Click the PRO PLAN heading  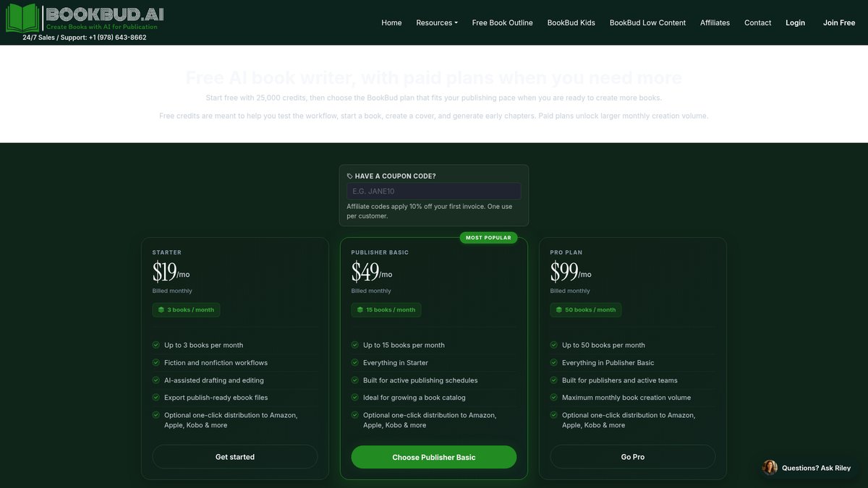click(x=566, y=252)
